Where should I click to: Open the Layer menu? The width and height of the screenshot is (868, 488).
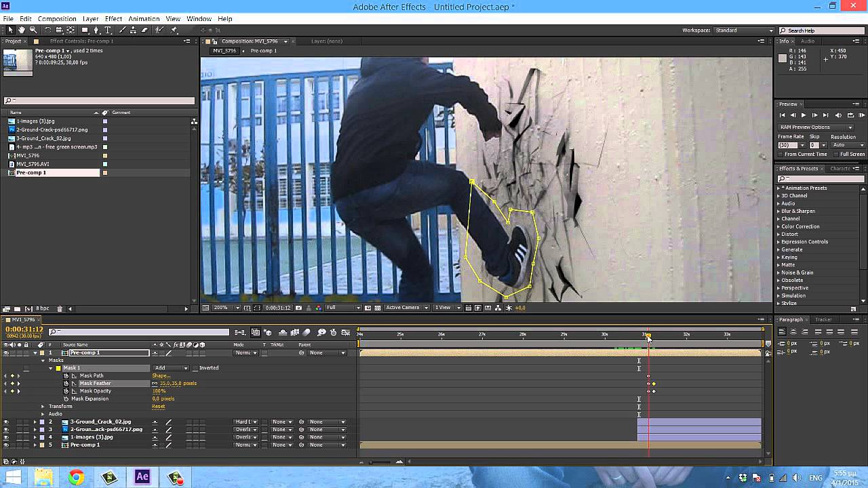click(90, 19)
